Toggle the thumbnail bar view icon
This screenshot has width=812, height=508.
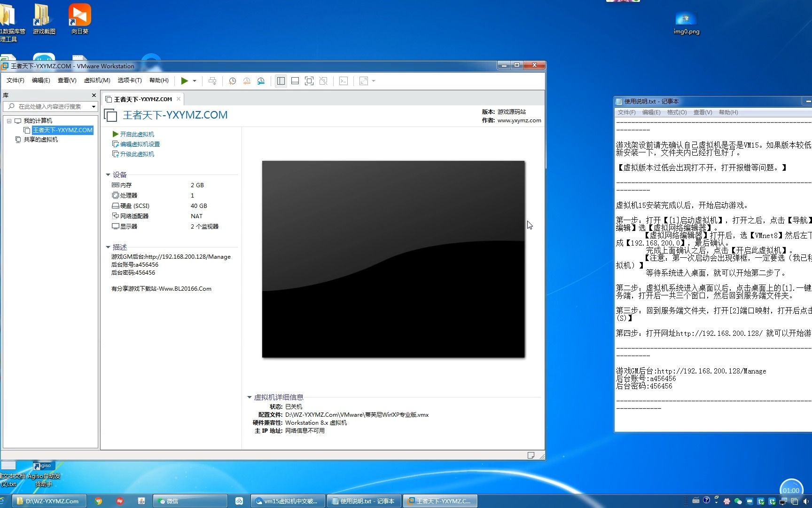coord(295,81)
